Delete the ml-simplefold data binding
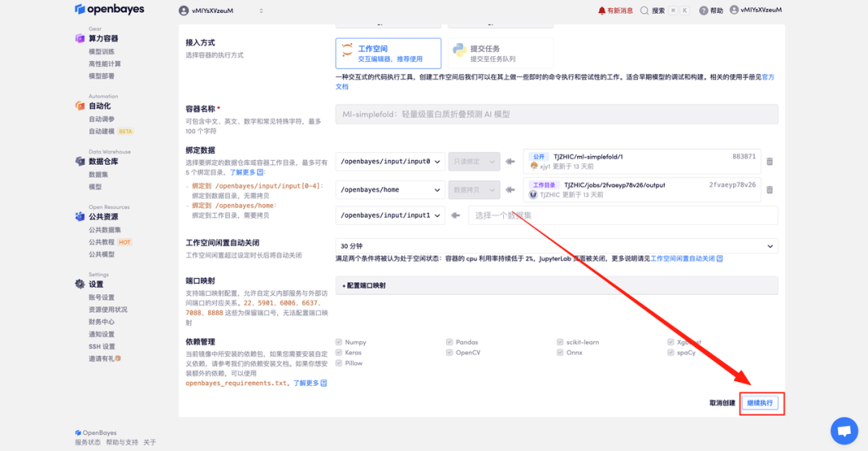 769,162
